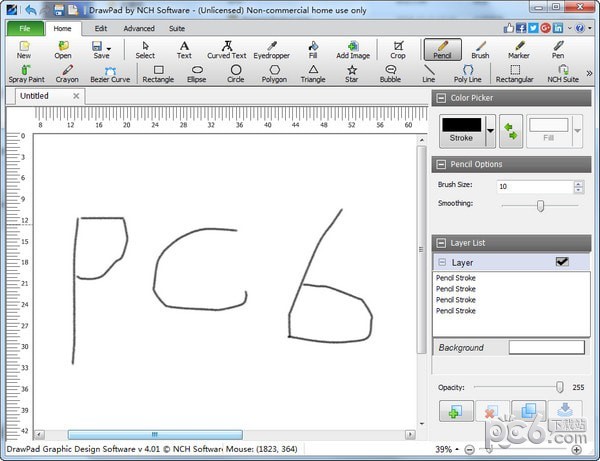
Task: Add a new layer with the plus button
Action: 456,411
